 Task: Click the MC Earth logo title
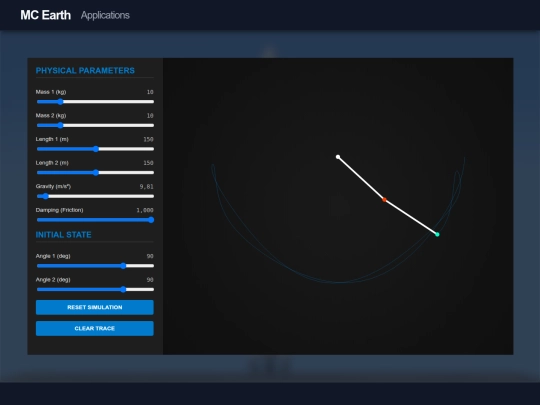45,15
